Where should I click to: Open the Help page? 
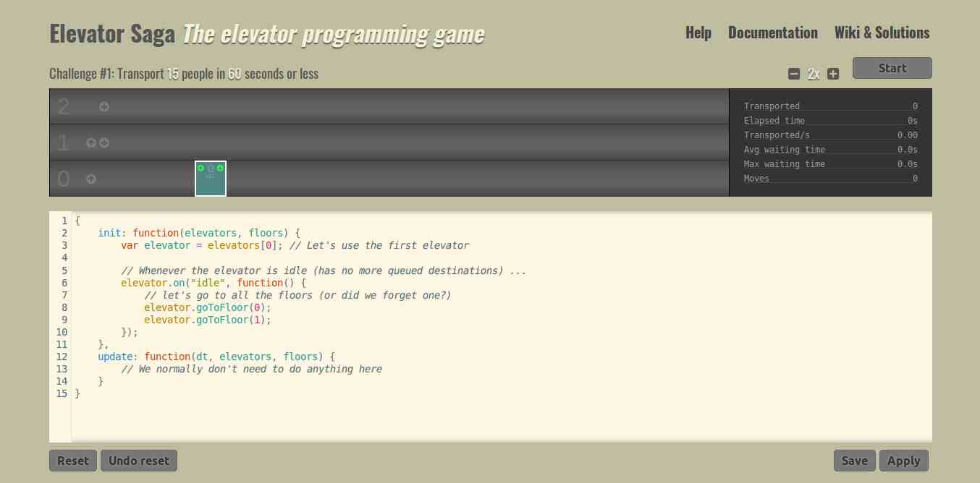click(698, 33)
